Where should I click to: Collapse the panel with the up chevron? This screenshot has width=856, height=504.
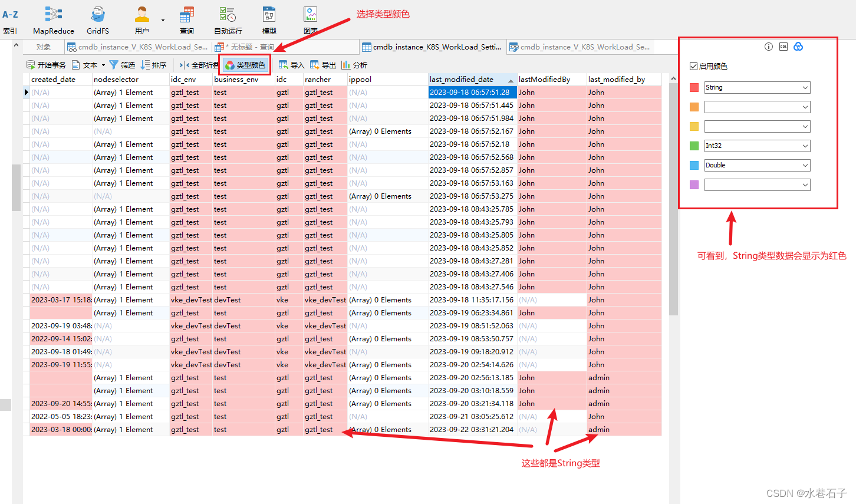coord(16,45)
